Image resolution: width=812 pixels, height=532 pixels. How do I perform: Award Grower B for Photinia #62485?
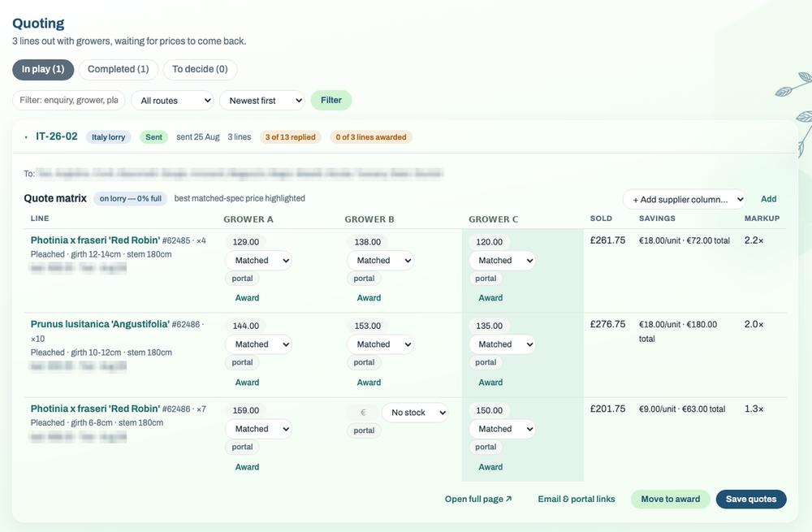(x=369, y=298)
